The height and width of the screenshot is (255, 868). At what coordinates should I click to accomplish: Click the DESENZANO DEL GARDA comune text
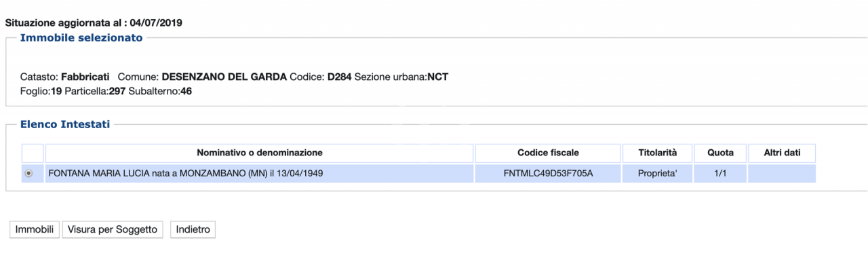pos(224,77)
